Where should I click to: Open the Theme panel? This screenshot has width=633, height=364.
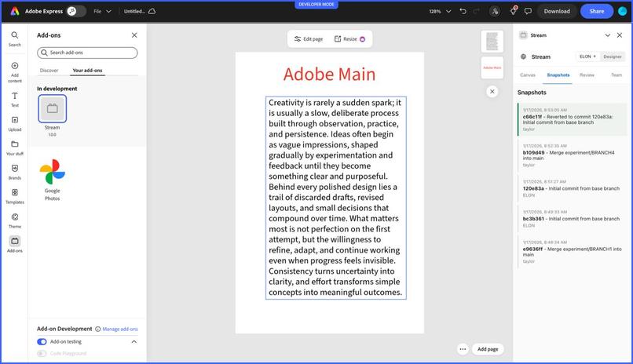pos(15,220)
